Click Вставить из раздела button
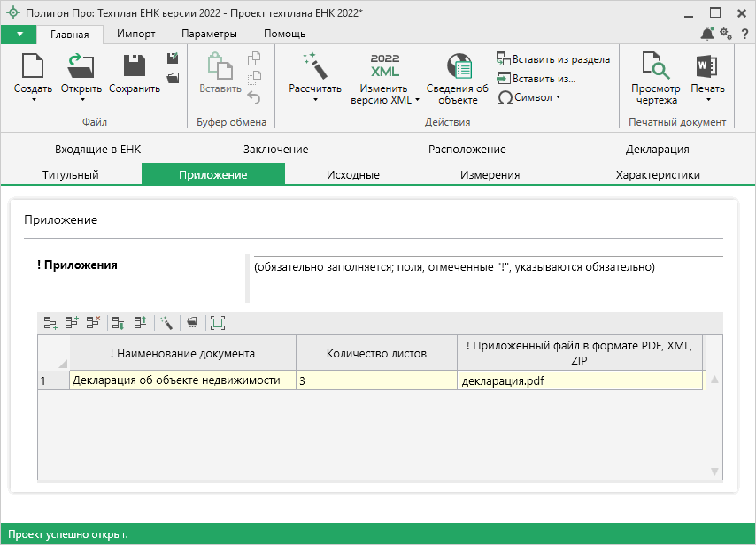756x545 pixels. tap(553, 59)
